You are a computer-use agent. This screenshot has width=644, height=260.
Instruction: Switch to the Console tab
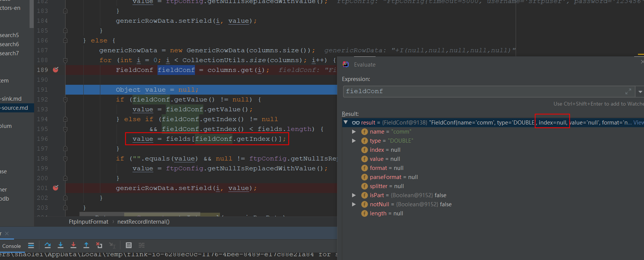tap(11, 246)
